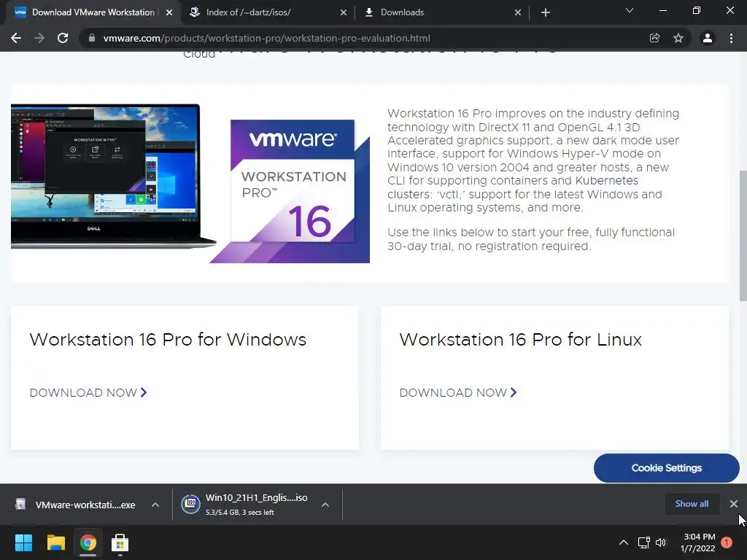This screenshot has height=560, width=747.
Task: Close the downloads bar
Action: coord(734,504)
